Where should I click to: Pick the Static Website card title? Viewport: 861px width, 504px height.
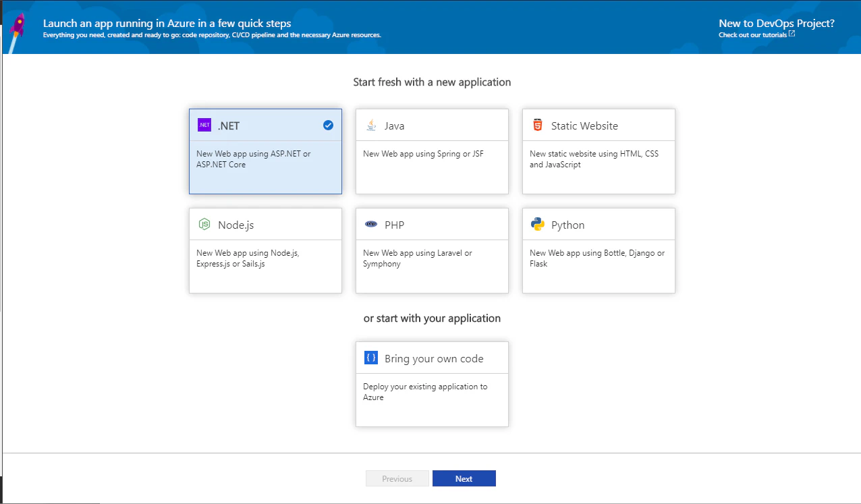click(x=584, y=126)
